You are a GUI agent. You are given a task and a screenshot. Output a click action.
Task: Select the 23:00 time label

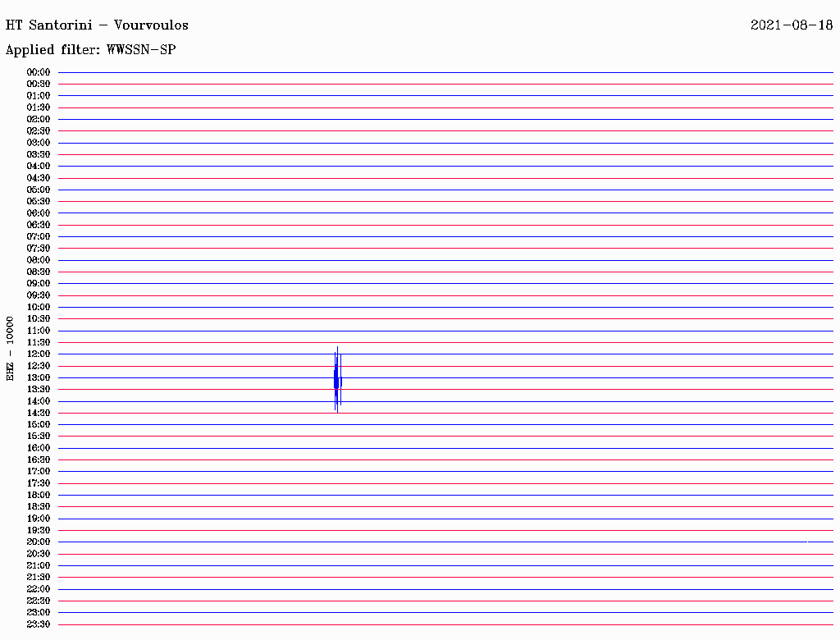(x=39, y=613)
